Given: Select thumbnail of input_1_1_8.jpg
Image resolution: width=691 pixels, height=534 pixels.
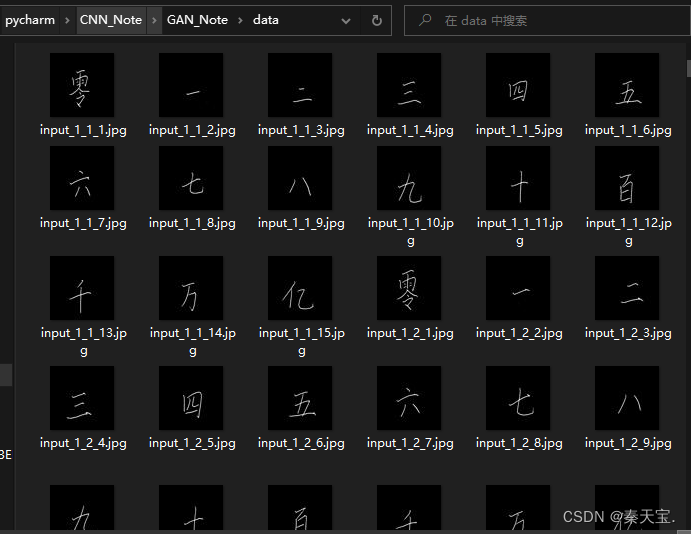Looking at the screenshot, I should (x=191, y=178).
